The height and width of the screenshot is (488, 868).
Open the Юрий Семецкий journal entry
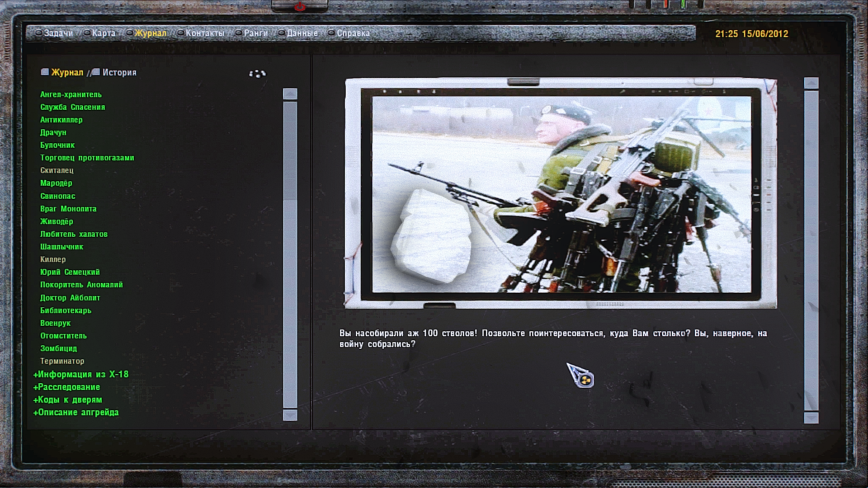coord(70,272)
